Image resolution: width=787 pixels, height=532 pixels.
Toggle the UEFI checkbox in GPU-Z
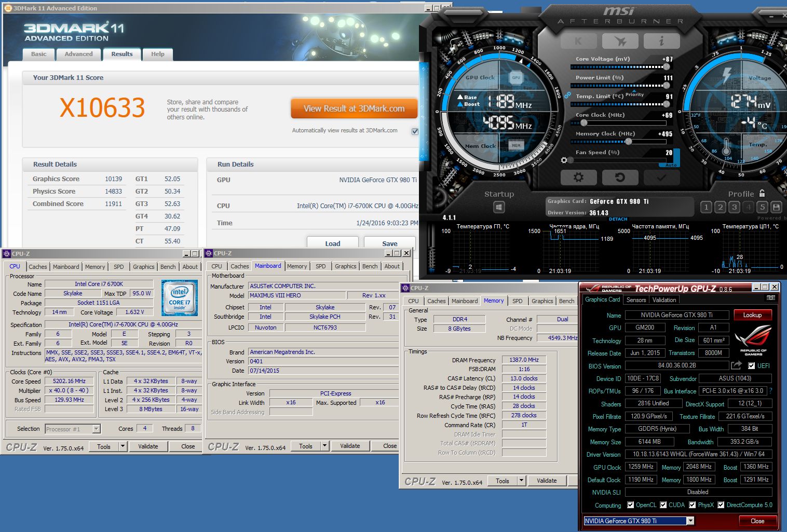point(751,365)
